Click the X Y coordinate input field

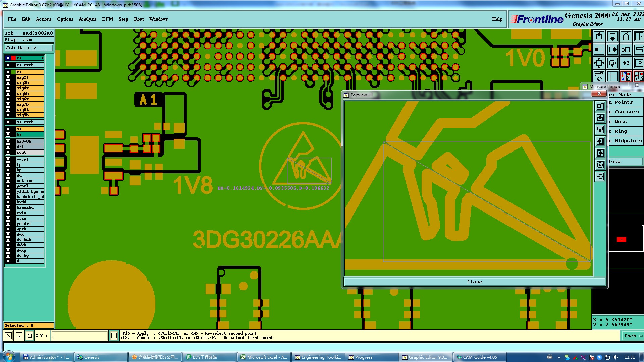point(80,336)
